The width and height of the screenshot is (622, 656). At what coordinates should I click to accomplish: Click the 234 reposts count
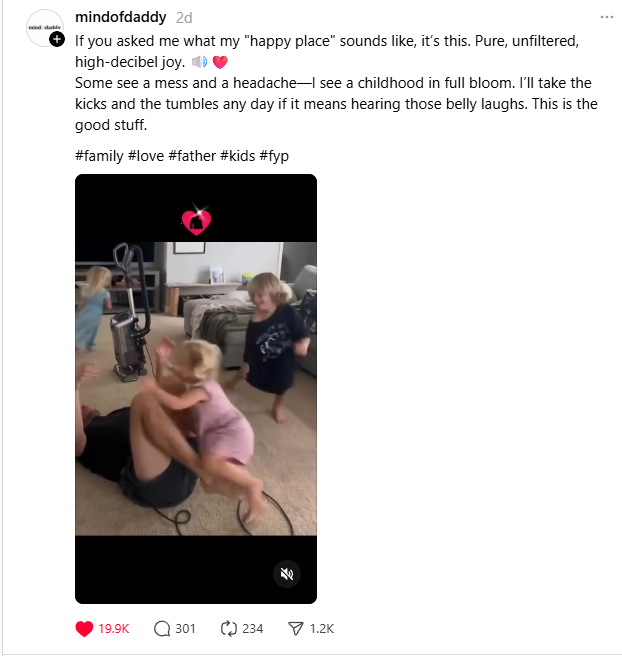point(253,629)
